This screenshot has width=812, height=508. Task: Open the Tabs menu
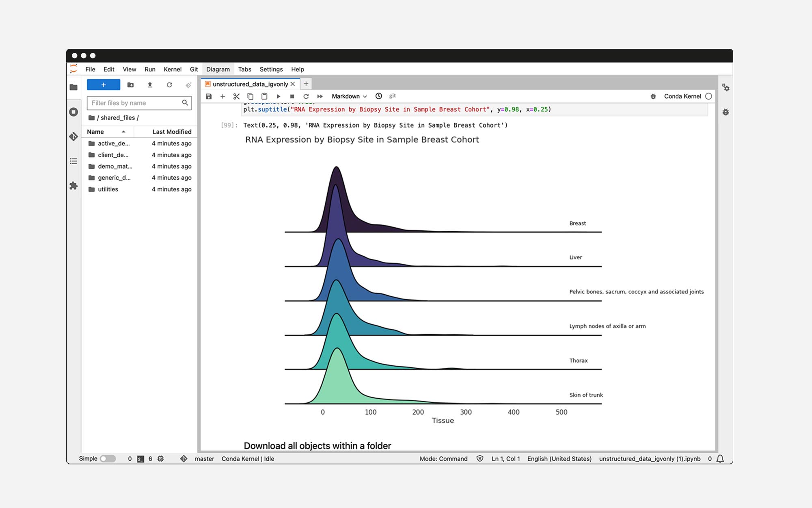[244, 69]
